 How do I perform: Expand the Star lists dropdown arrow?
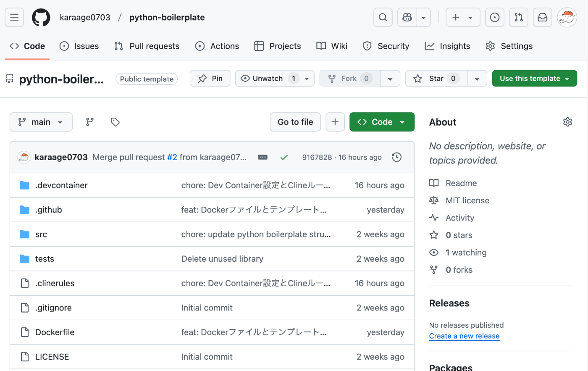tap(477, 79)
